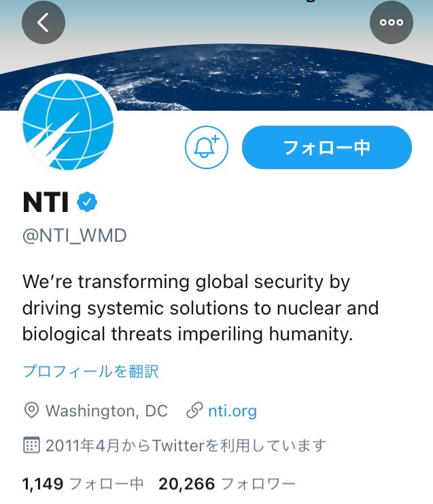
Task: Tap the chain link icon
Action: click(x=194, y=410)
